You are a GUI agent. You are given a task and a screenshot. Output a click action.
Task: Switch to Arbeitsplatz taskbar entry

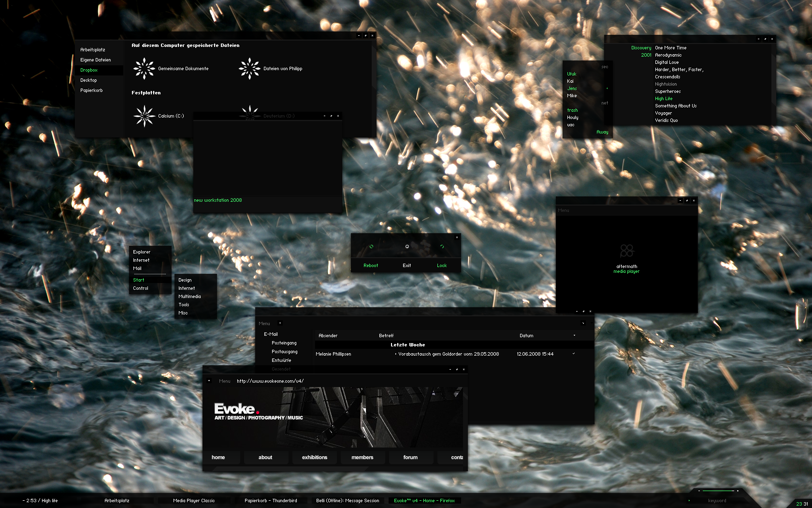(117, 501)
